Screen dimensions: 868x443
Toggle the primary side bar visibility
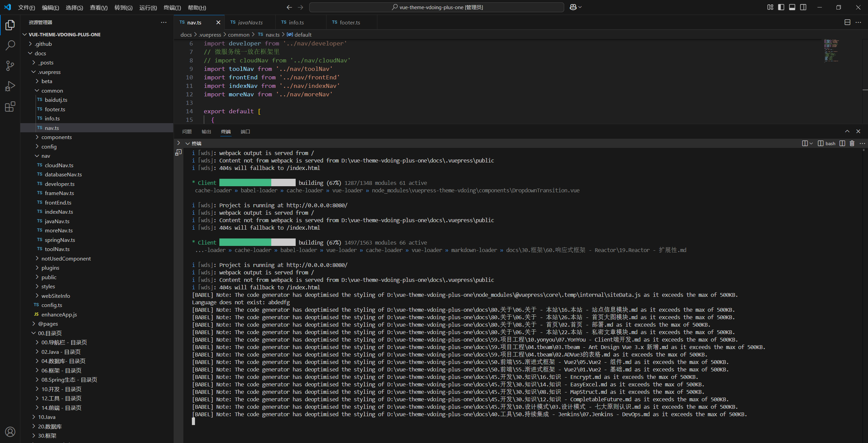pos(781,7)
